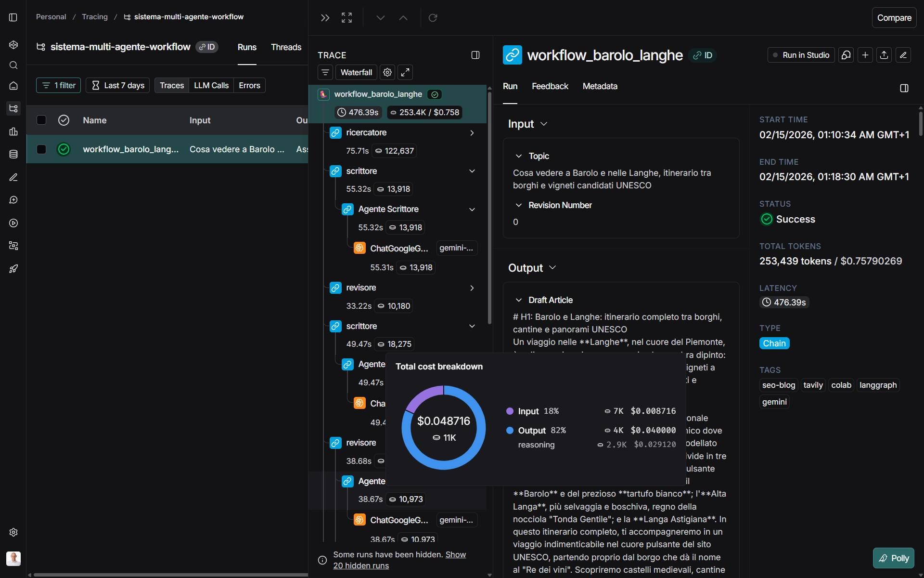This screenshot has height=578, width=924.
Task: Toggle the side panel icon next to TRACE
Action: [475, 55]
